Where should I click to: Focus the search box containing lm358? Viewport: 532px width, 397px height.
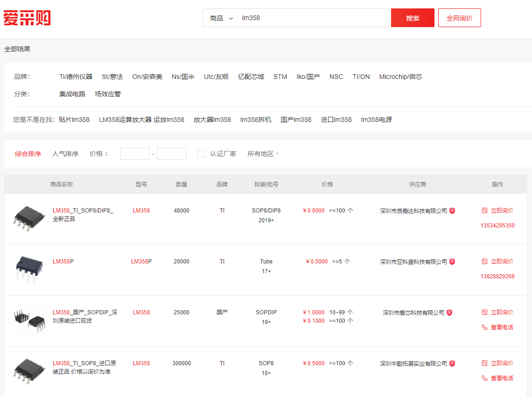pyautogui.click(x=314, y=18)
